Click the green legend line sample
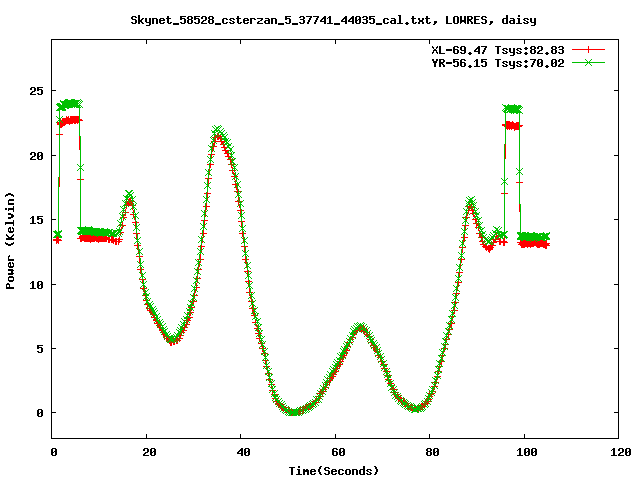Viewport: 640px width, 480px height. coord(588,62)
